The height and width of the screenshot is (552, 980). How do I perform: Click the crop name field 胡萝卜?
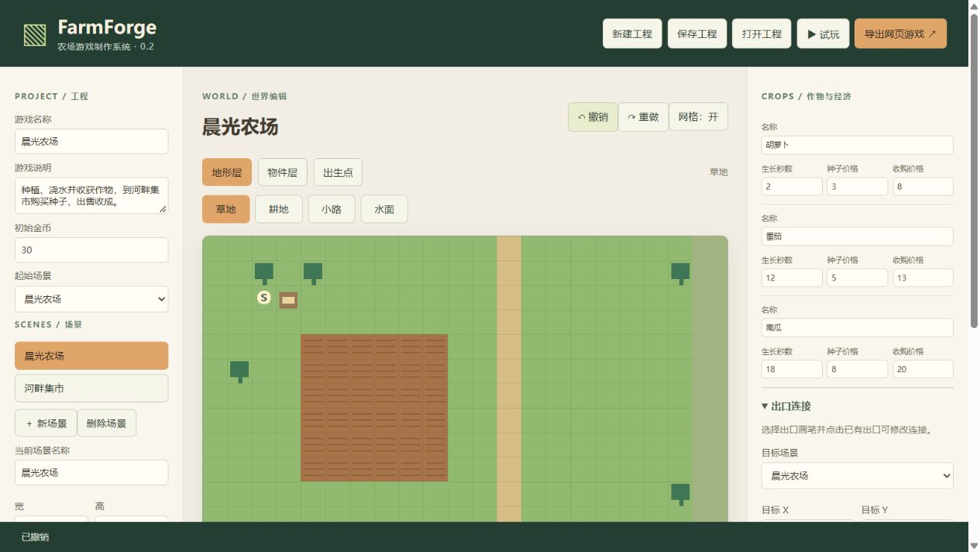[857, 145]
